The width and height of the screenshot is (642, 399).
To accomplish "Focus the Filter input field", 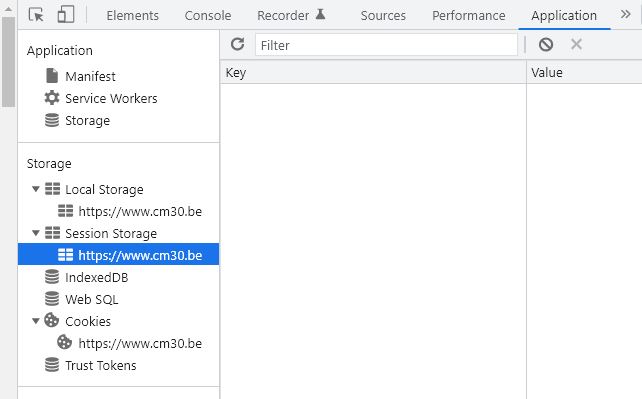I will [x=386, y=45].
